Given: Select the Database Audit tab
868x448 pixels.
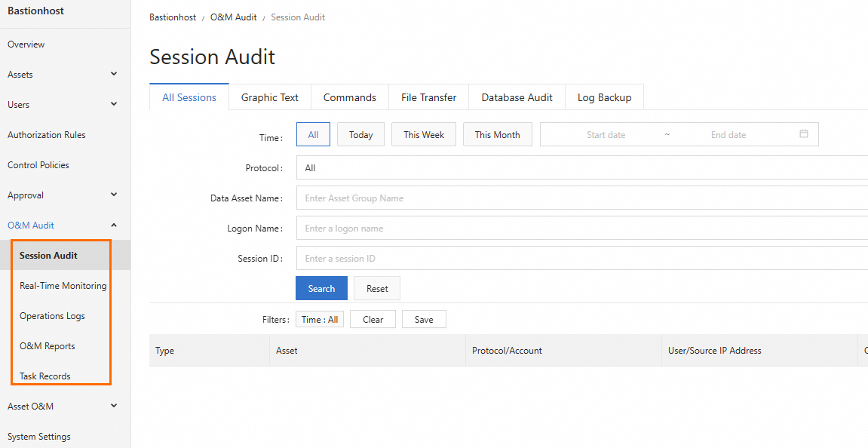Looking at the screenshot, I should click(517, 97).
